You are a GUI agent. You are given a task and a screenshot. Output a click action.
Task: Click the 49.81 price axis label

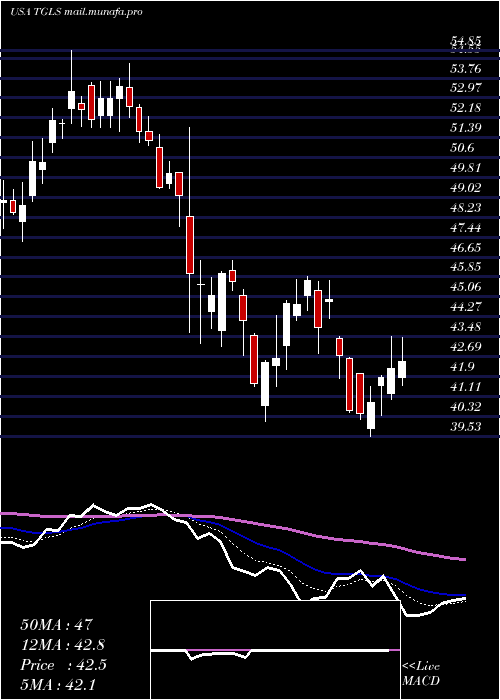(466, 168)
